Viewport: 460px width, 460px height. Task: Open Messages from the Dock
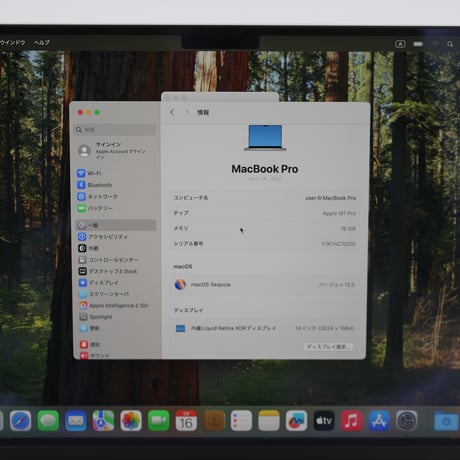click(48, 421)
